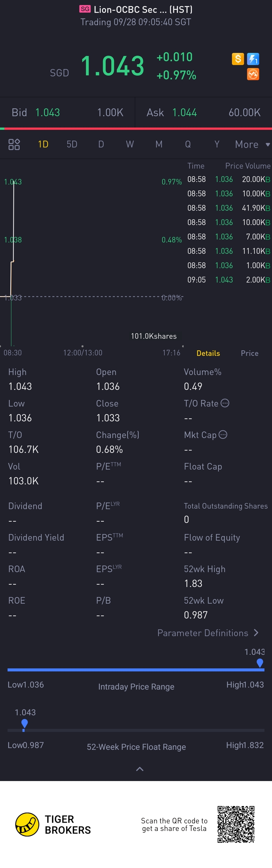The image size is (272, 868).
Task: Tap the blue lightning bolt badge
Action: point(253,59)
